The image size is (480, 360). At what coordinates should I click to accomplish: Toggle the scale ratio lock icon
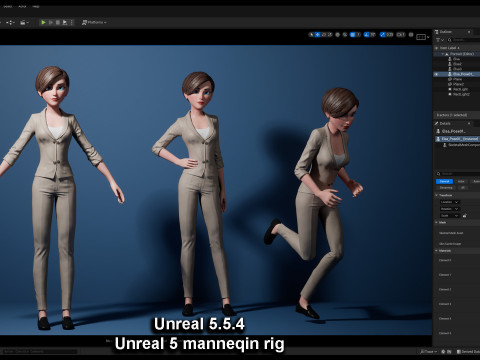[465, 216]
